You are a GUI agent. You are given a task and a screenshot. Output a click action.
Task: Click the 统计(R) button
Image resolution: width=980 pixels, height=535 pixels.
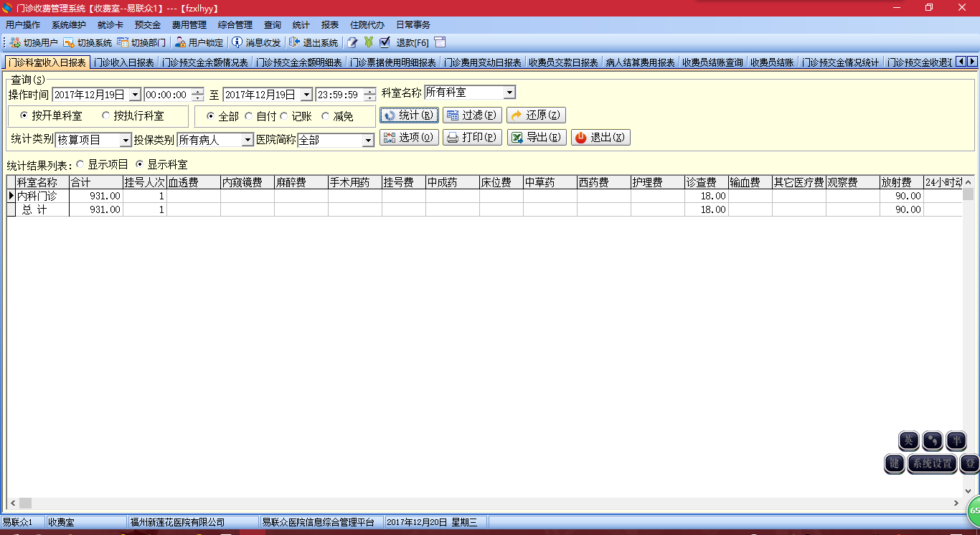409,115
